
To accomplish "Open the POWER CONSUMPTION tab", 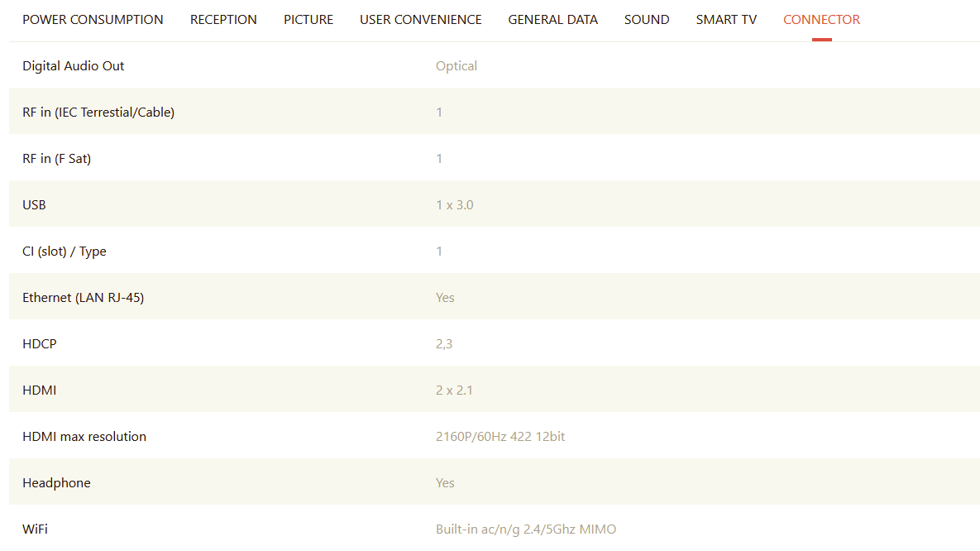I will pyautogui.click(x=93, y=20).
